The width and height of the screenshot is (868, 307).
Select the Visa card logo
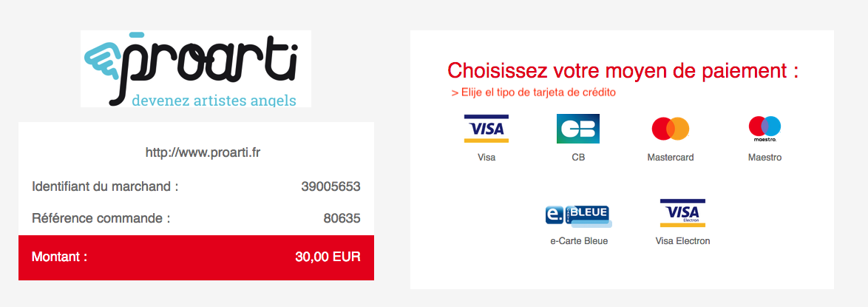click(486, 129)
